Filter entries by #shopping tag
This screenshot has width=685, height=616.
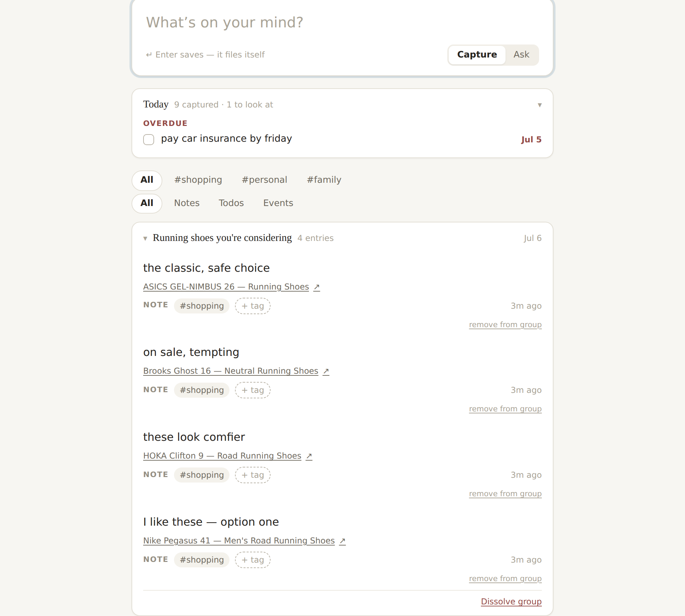coord(198,180)
